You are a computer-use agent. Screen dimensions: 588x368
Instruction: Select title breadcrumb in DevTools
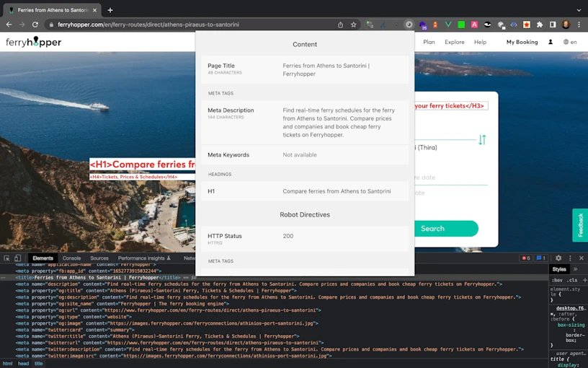coord(39,363)
